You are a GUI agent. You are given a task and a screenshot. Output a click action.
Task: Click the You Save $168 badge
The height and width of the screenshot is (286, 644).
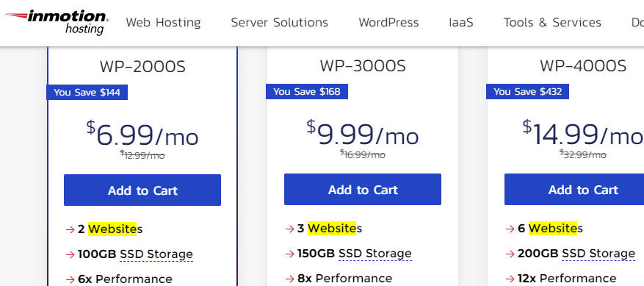[x=307, y=91]
